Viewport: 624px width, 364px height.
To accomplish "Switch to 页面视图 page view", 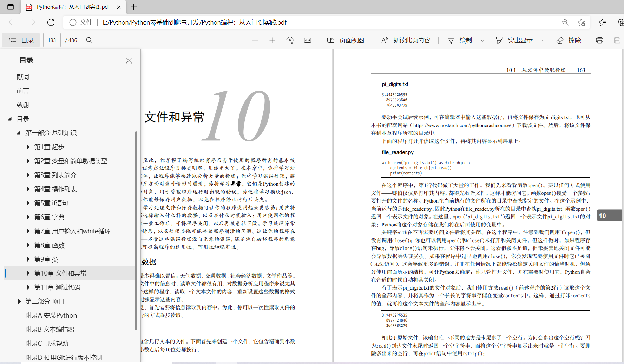I will pos(346,40).
